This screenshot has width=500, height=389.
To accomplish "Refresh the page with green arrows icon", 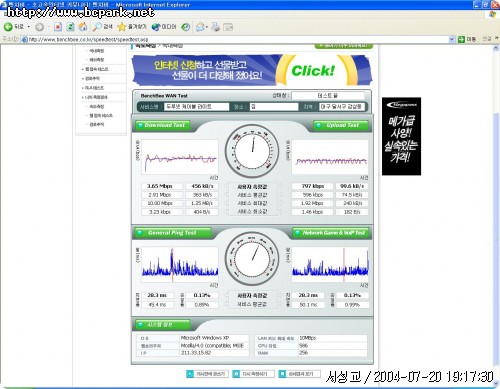I will click(x=70, y=27).
